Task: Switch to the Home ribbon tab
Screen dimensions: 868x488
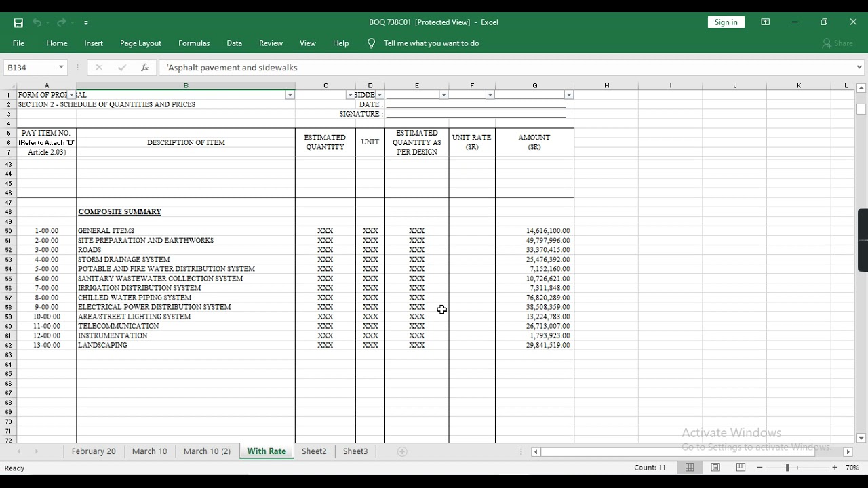Action: (57, 43)
